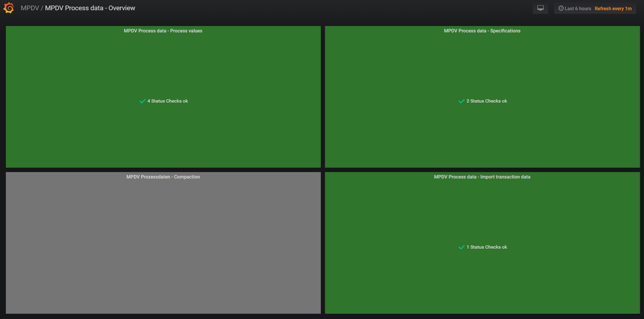644x319 pixels.
Task: Open the Last 6 hours time range
Action: (578, 8)
